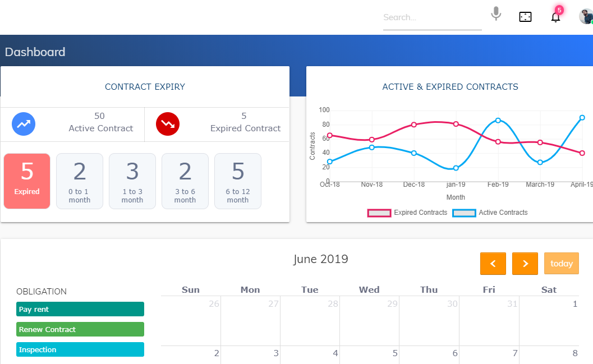593x364 pixels.
Task: Click into the Search field
Action: tap(433, 18)
